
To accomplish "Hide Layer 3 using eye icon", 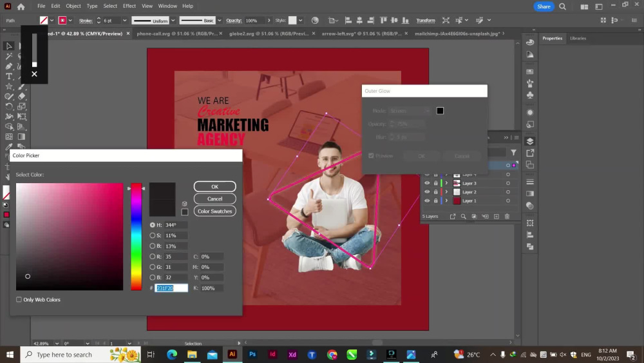I will pyautogui.click(x=427, y=183).
